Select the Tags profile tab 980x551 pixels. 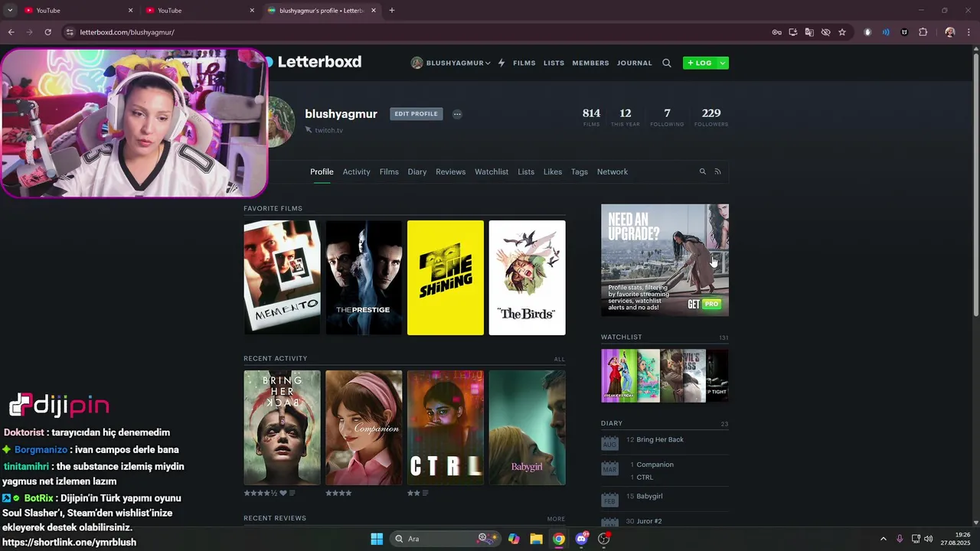[x=580, y=172]
